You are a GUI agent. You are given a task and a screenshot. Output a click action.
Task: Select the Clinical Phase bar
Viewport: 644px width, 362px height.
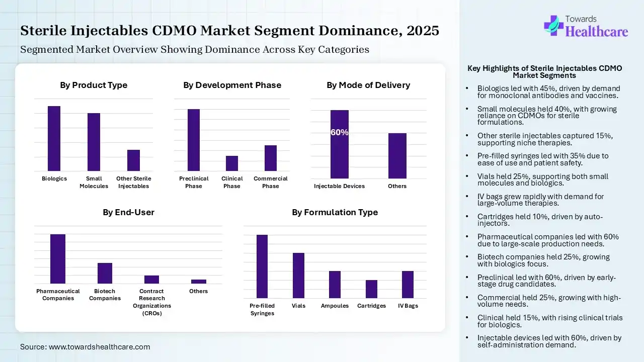tap(232, 163)
